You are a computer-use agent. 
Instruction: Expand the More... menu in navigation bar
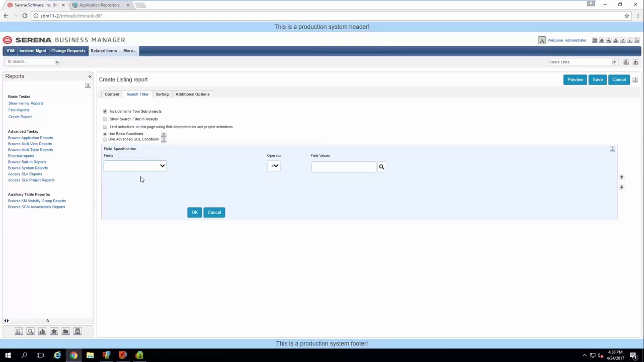[x=129, y=51]
